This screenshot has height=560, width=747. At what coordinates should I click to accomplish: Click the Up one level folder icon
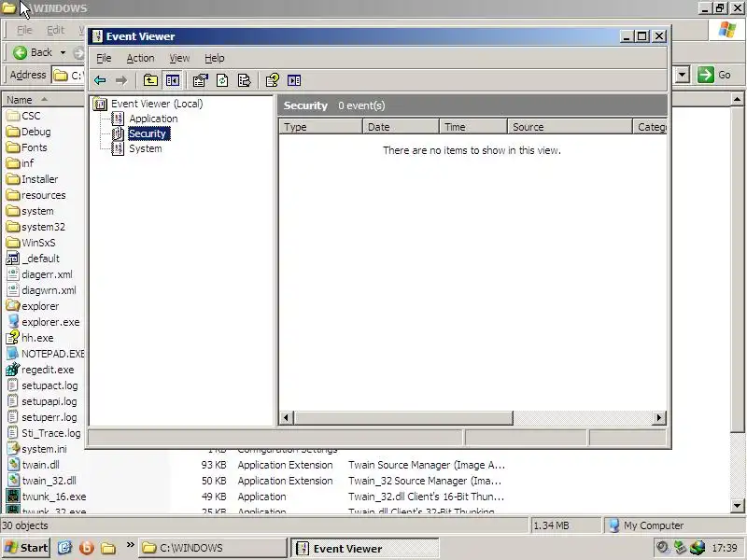[150, 80]
